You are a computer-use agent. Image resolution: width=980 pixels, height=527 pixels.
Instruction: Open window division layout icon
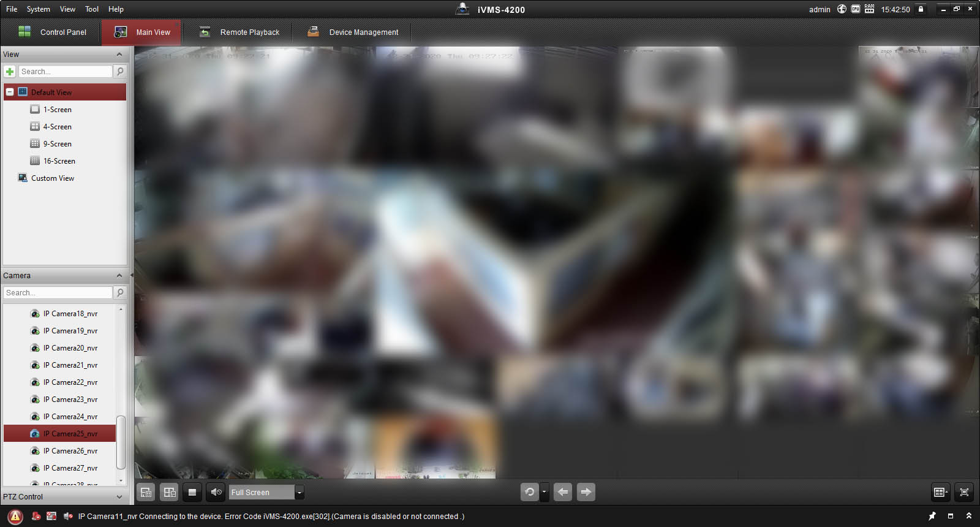941,492
